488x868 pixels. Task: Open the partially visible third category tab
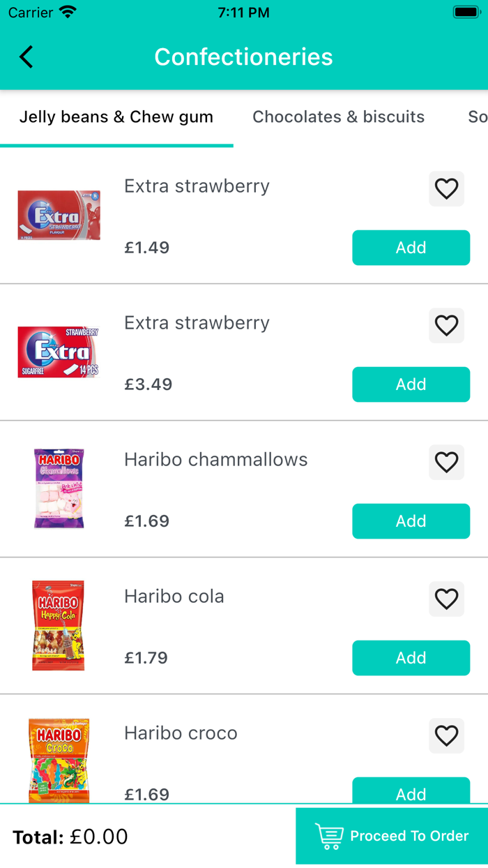pyautogui.click(x=477, y=117)
